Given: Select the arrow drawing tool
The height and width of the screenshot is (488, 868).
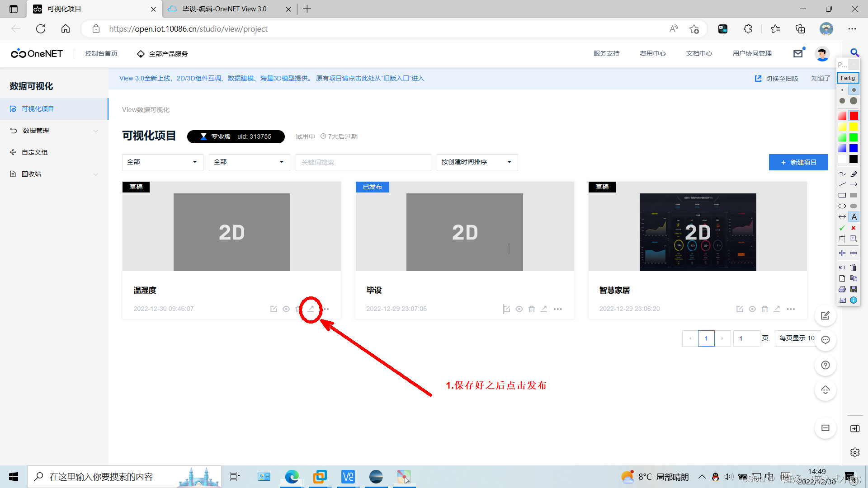Looking at the screenshot, I should [x=854, y=184].
